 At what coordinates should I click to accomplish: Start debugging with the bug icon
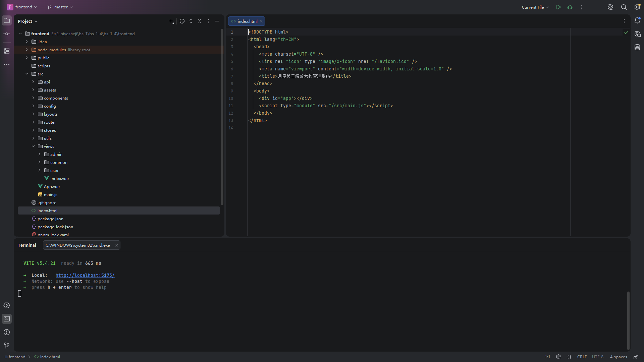pos(570,7)
